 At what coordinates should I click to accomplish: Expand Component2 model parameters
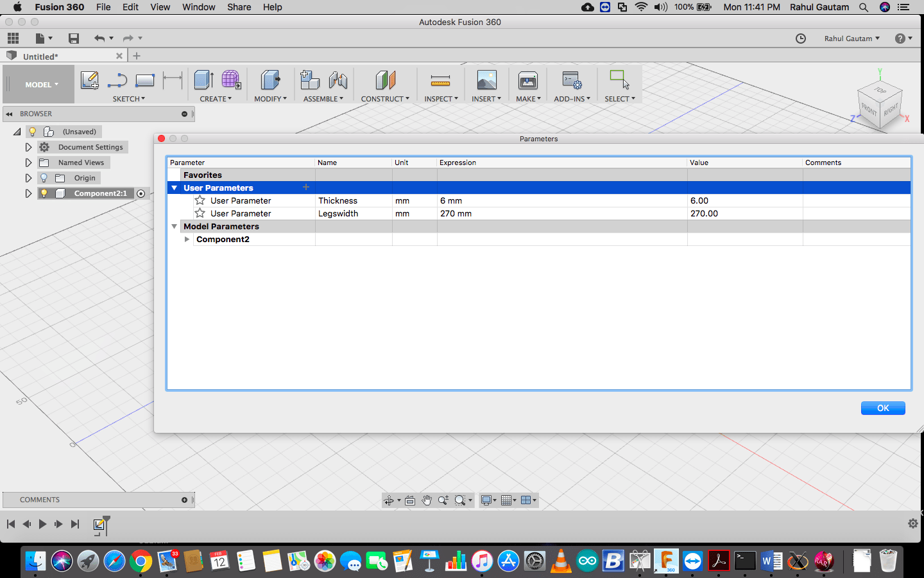pos(187,239)
